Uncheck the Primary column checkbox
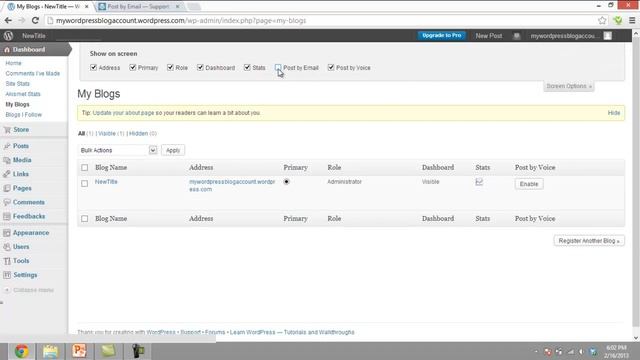 coord(133,68)
